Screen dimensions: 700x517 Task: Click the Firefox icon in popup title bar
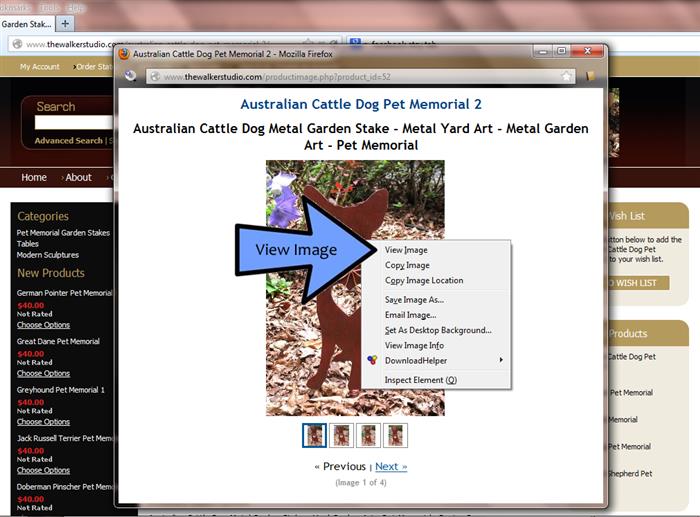pyautogui.click(x=125, y=53)
